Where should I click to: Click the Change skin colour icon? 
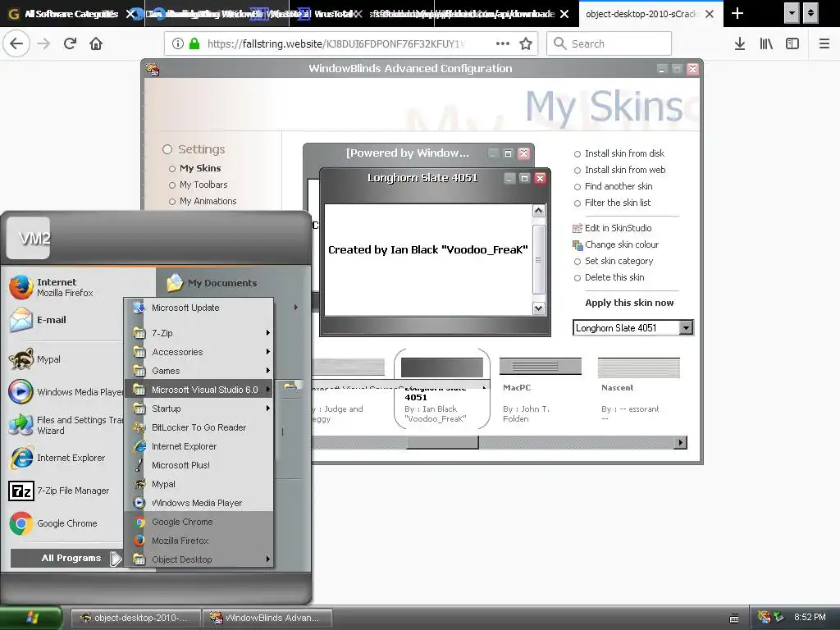[577, 244]
